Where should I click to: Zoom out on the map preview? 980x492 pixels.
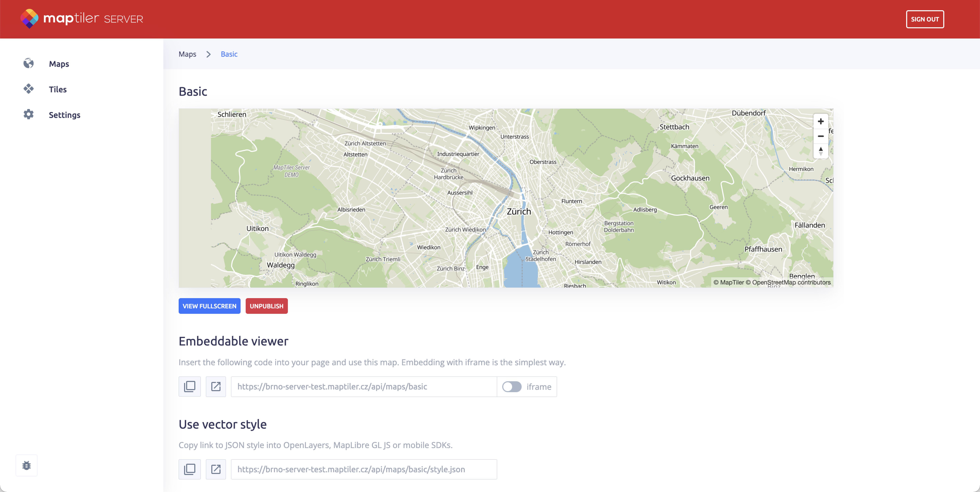pyautogui.click(x=820, y=136)
